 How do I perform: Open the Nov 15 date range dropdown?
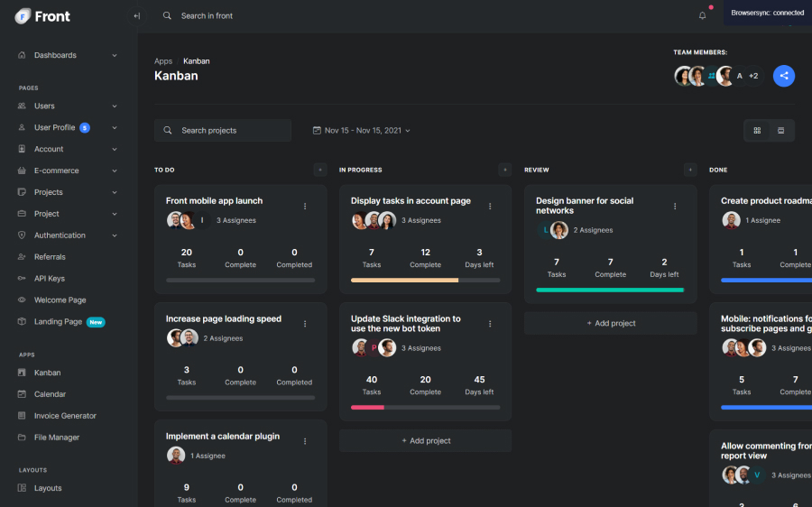click(x=361, y=131)
